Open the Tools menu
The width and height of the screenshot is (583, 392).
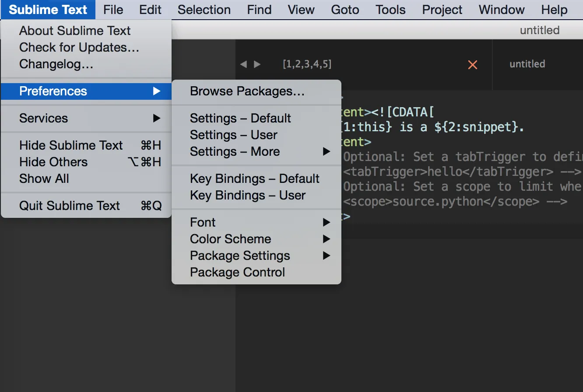coord(390,10)
